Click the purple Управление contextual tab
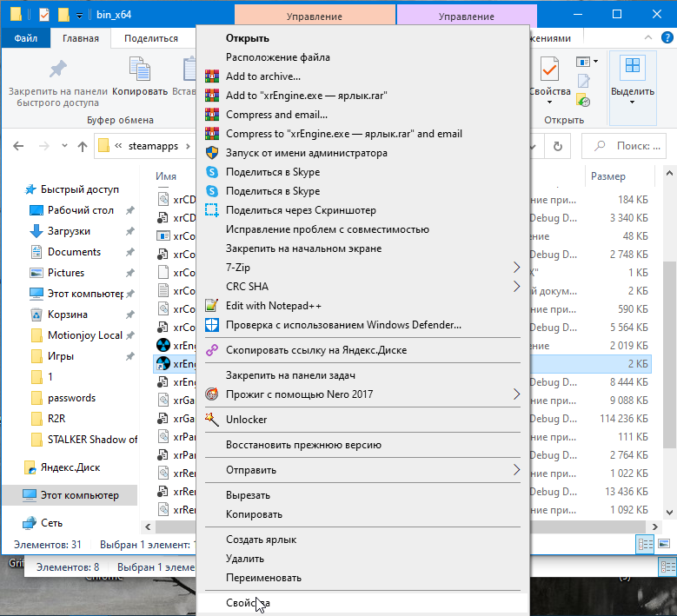 467,17
